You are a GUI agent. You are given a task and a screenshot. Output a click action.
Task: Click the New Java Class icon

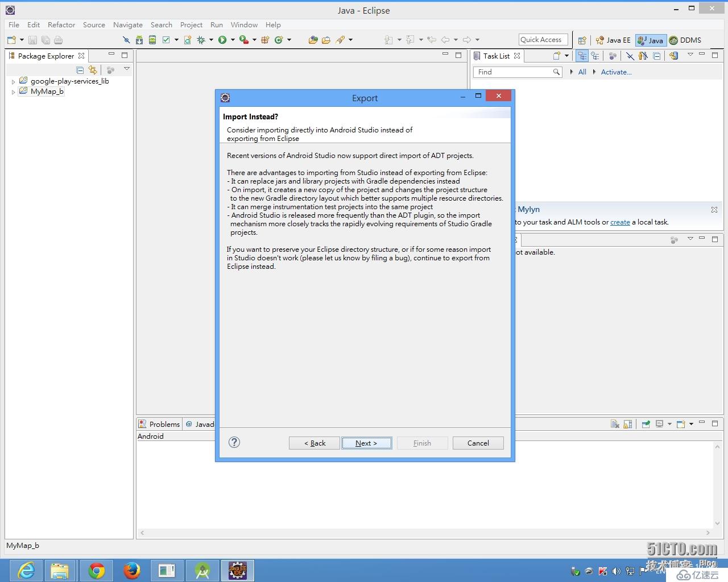(279, 40)
